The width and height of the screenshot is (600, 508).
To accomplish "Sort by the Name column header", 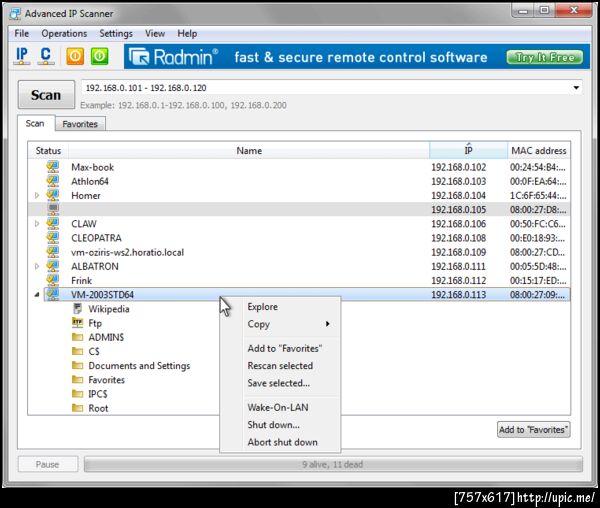I will coord(249,151).
